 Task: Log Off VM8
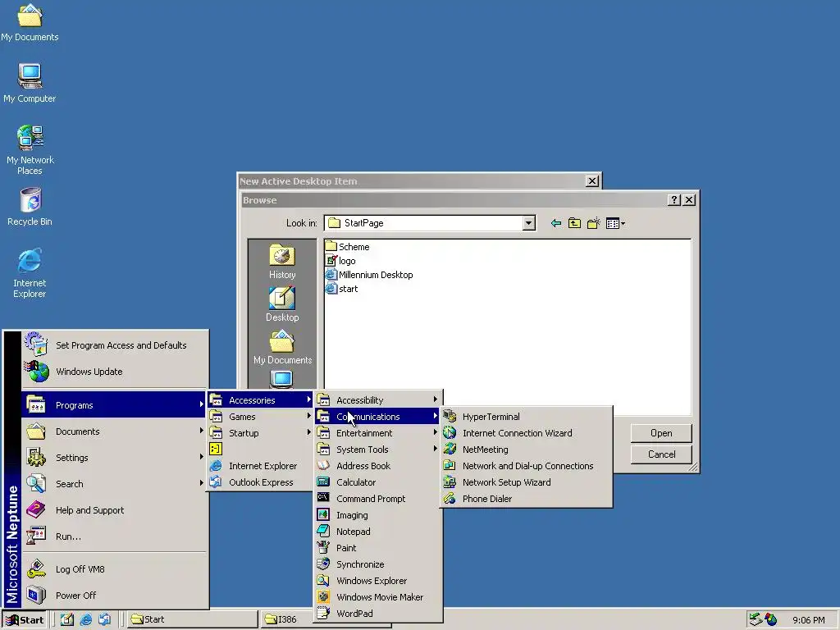pos(114,569)
